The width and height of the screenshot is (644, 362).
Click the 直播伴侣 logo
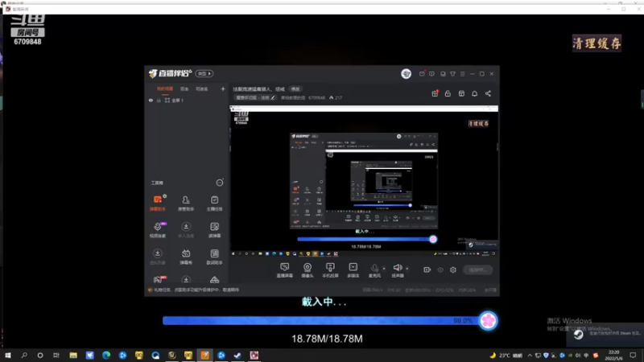tap(170, 73)
